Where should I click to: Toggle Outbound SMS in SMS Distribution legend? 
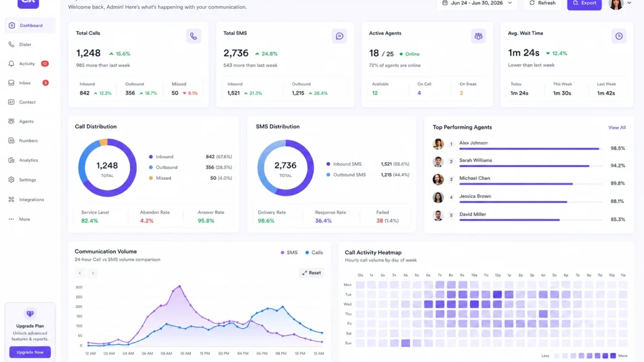click(x=346, y=175)
